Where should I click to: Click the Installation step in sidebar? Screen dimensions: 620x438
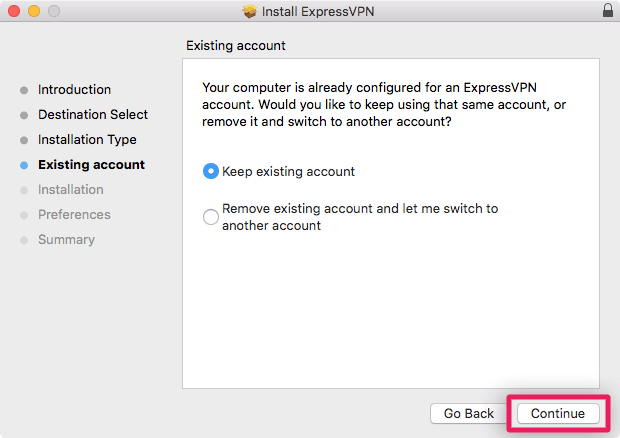click(x=71, y=190)
